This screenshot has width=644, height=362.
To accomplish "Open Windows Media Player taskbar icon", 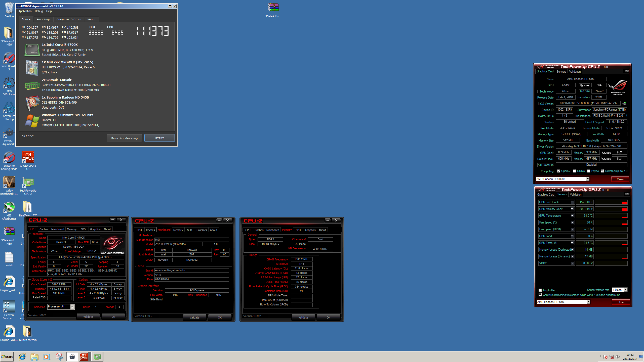I will tap(47, 356).
